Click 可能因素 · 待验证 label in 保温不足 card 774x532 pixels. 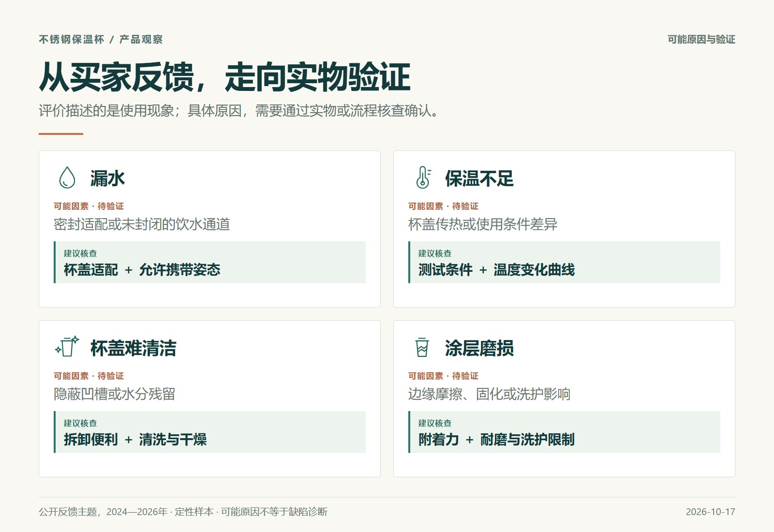443,206
